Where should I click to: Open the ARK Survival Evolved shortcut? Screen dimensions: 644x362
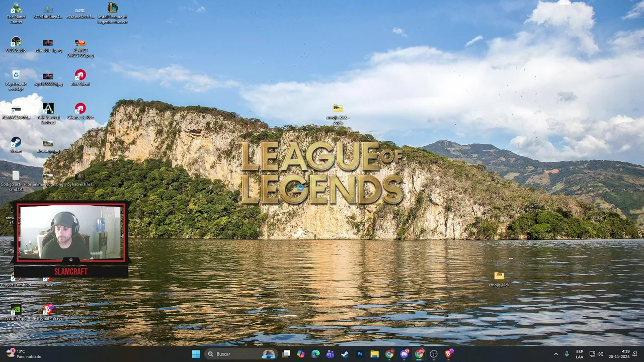pyautogui.click(x=48, y=114)
